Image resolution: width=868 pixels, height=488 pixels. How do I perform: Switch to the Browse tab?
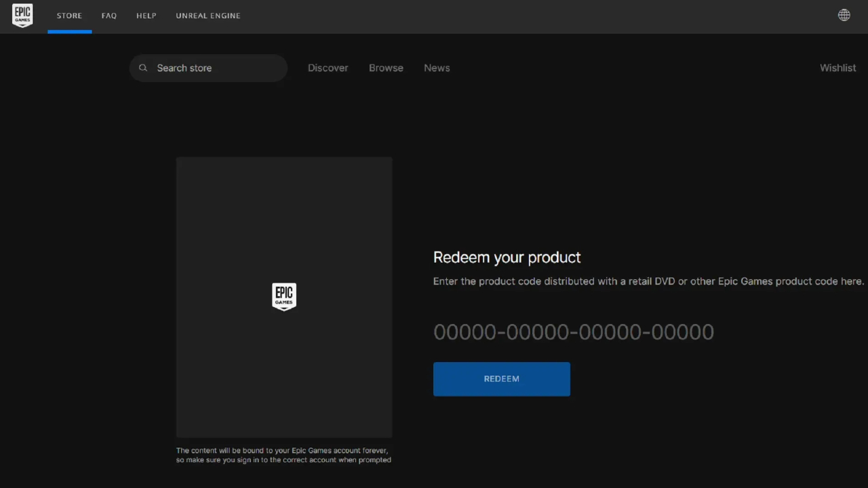[x=386, y=68]
